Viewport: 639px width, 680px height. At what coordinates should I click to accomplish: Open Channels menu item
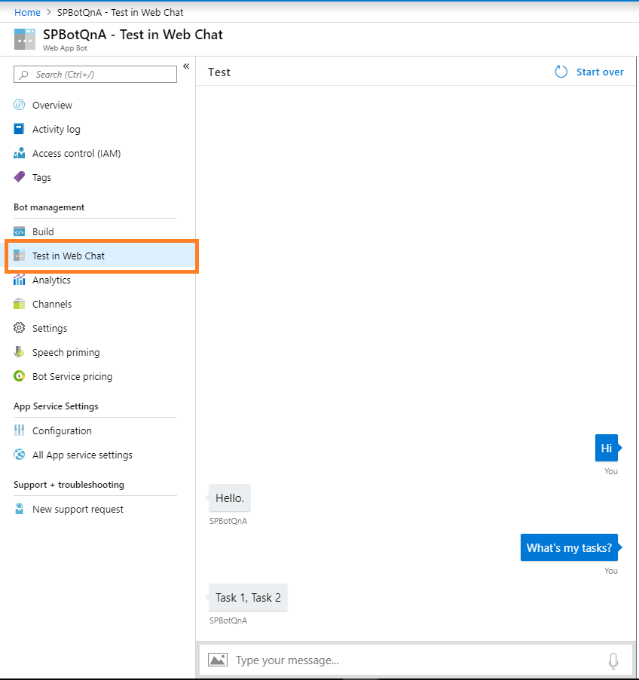[52, 304]
